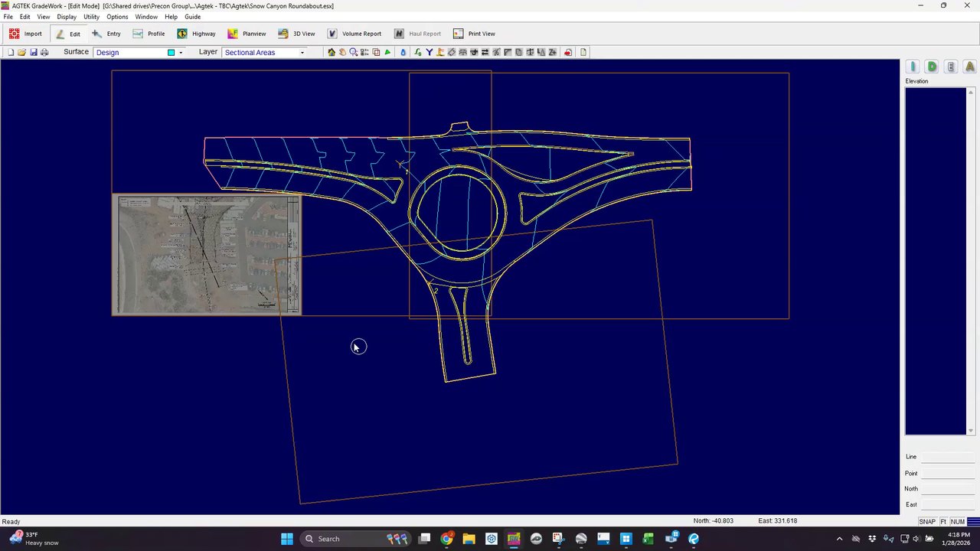Toggle SNAP mode in status bar

click(x=926, y=521)
